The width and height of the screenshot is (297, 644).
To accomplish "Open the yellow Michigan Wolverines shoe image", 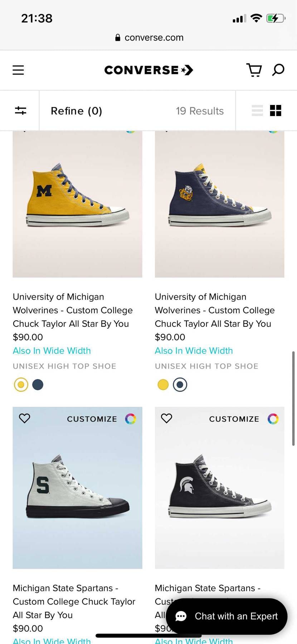I will pos(77,204).
